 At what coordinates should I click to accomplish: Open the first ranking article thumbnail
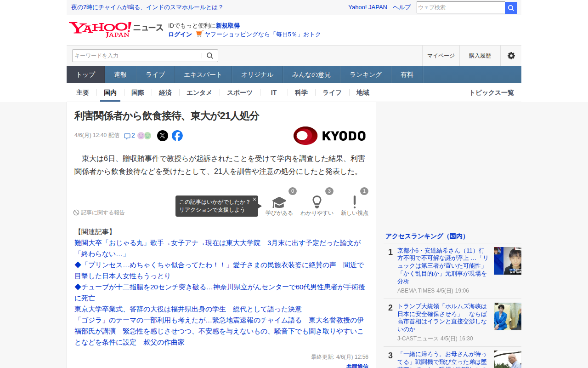(x=507, y=261)
